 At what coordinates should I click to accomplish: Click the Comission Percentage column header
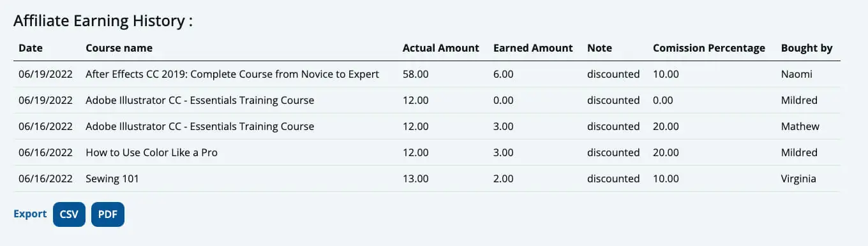pos(709,48)
